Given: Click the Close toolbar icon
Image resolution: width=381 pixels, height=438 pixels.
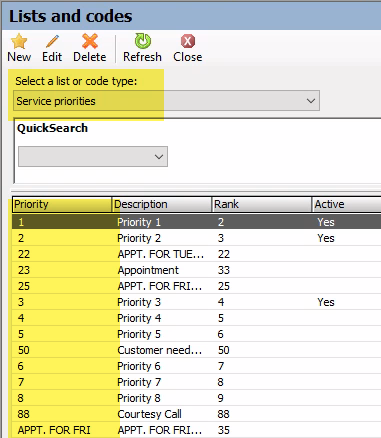Looking at the screenshot, I should click(x=188, y=41).
